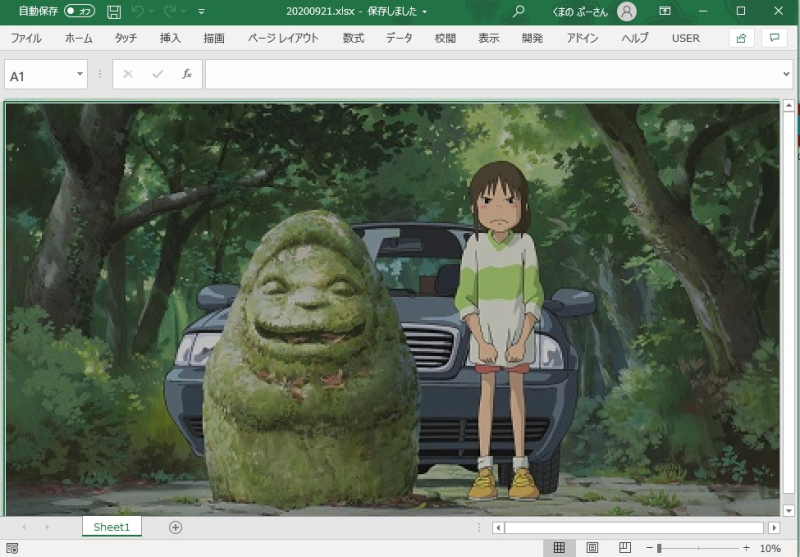Click horizontal scrollbar right arrow

[x=774, y=527]
